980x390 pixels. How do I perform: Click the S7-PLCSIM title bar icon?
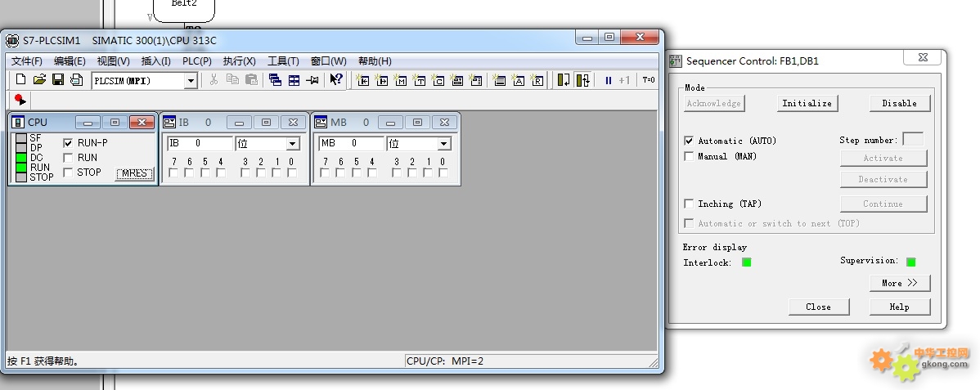tap(12, 41)
